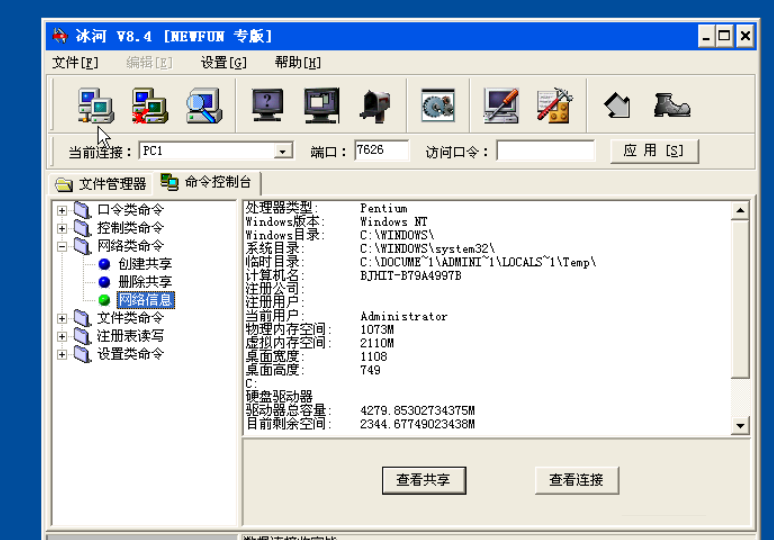Select the 文件类命令 tree label
Viewport: 774px width, 540px height.
(x=130, y=318)
